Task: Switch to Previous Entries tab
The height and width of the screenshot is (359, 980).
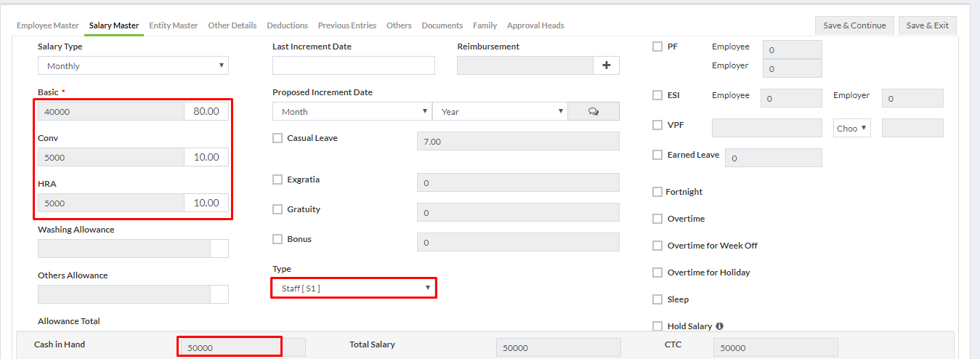Action: coord(347,25)
